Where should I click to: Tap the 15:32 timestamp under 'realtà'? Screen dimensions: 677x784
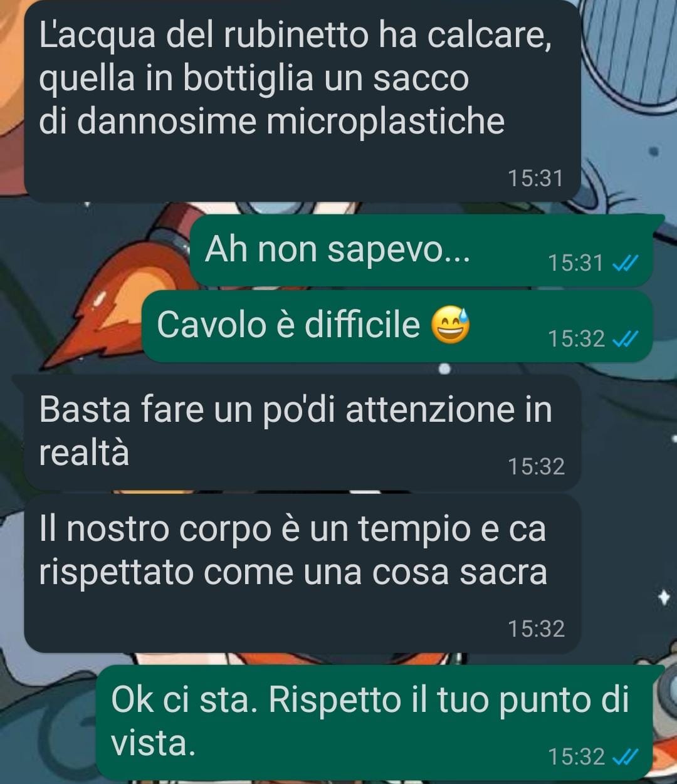536,466
